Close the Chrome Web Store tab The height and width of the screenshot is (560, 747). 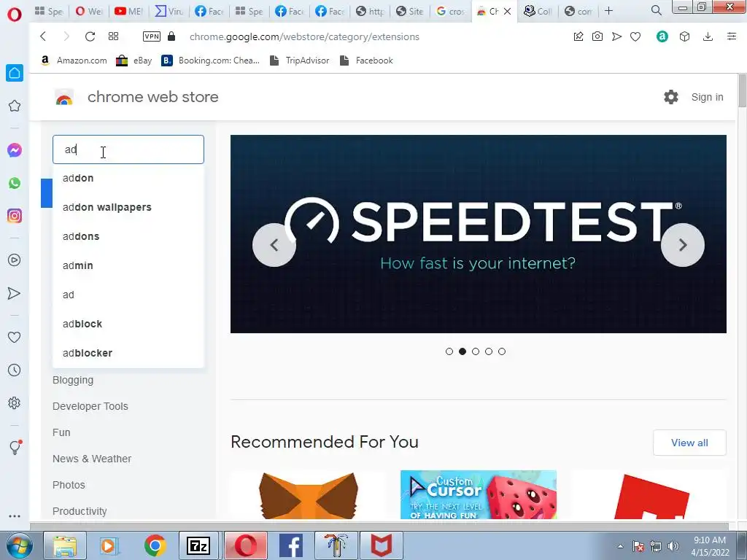tap(508, 11)
